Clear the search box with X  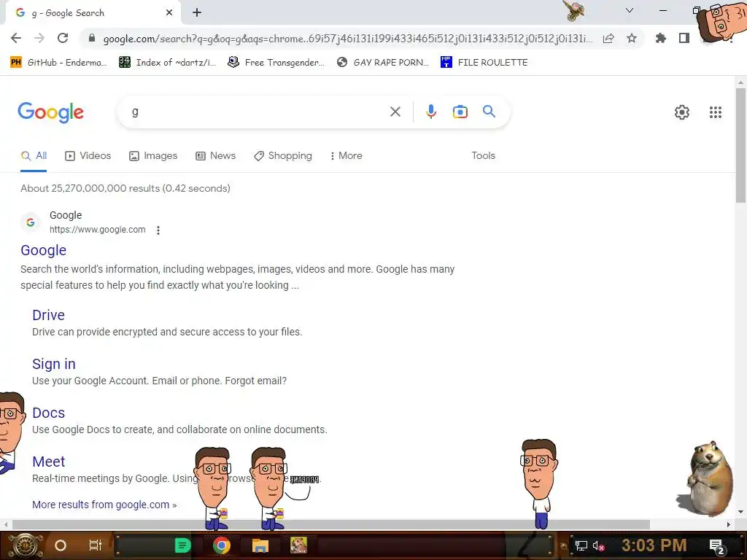point(395,112)
